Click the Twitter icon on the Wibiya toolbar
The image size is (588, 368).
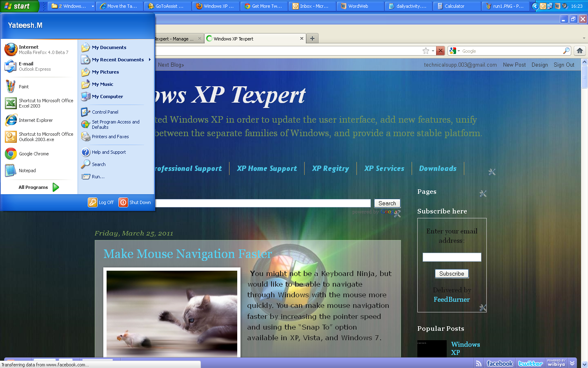point(530,363)
